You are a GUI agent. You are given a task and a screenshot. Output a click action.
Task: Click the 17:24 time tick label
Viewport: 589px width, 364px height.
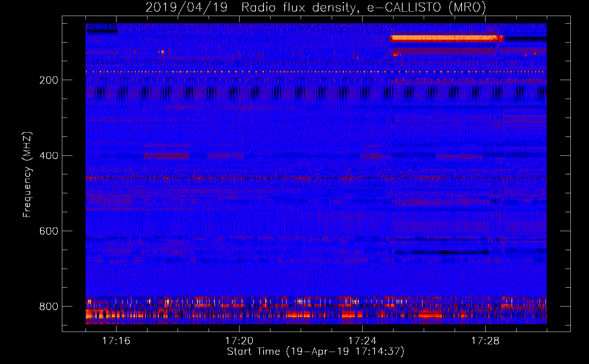point(362,341)
